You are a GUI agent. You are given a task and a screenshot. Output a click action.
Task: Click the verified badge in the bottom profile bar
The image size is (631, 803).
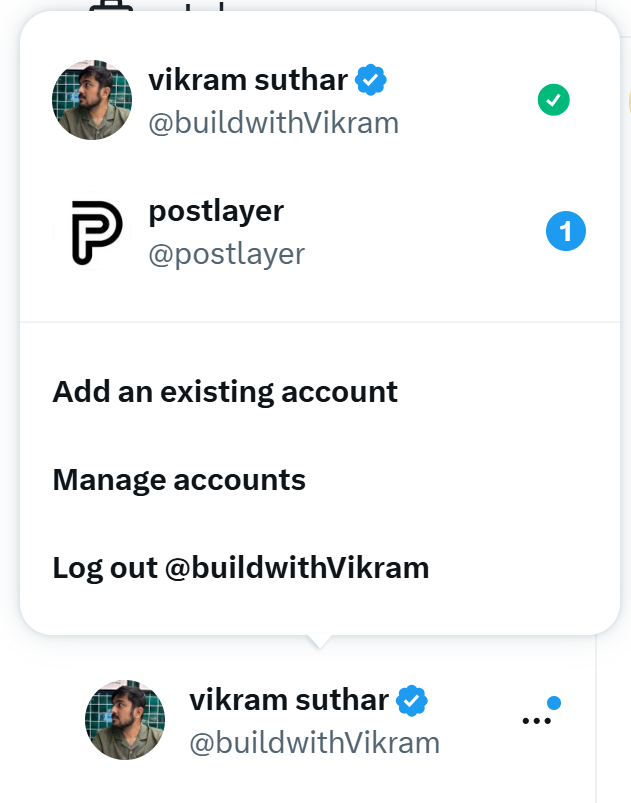click(x=412, y=701)
